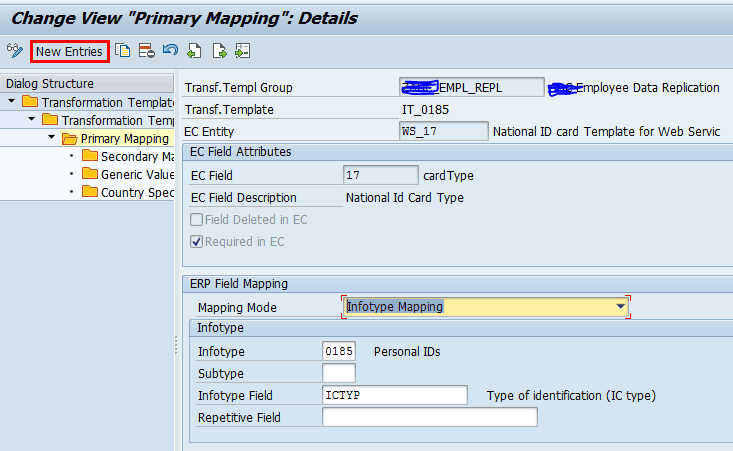
Task: Toggle the Field Deleted in EC checkbox
Action: pyautogui.click(x=197, y=220)
